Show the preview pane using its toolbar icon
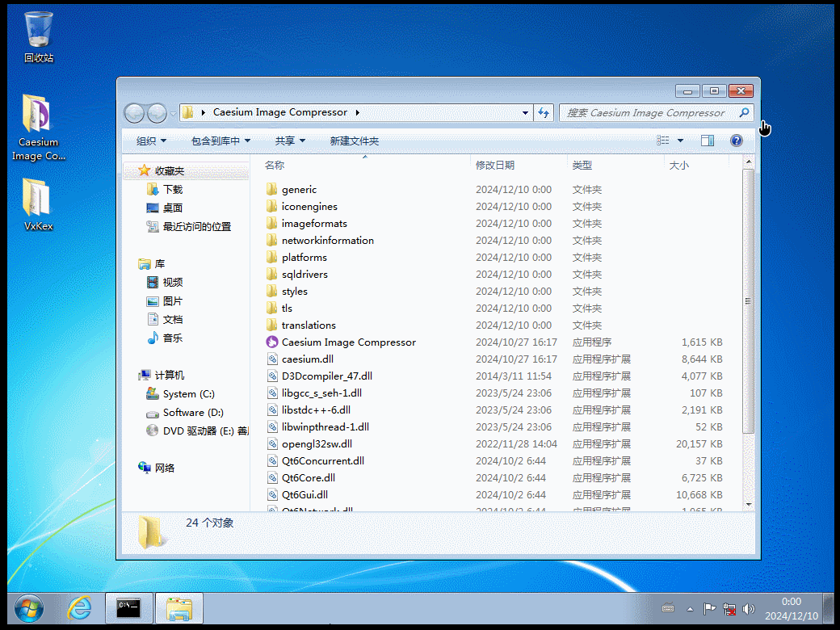 pos(707,140)
